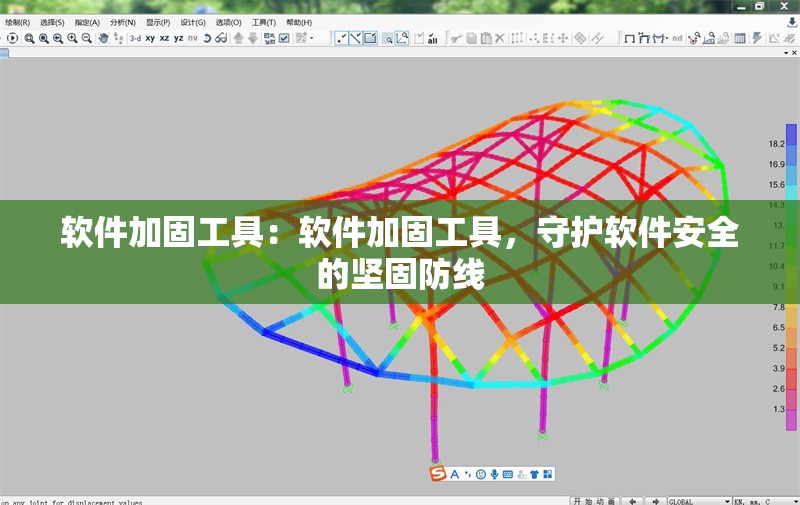Click the magenta bottom swatch of color legend
Viewport: 800px width, 505px height.
pyautogui.click(x=791, y=419)
